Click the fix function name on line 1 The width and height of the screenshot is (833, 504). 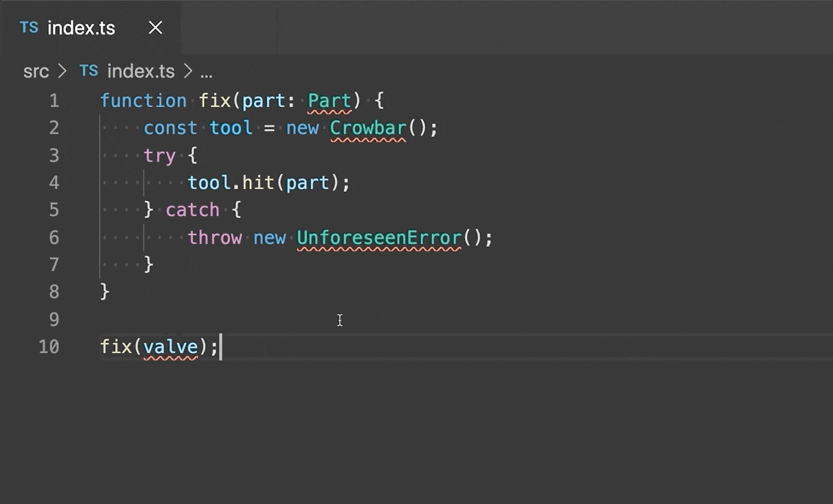pos(218,100)
